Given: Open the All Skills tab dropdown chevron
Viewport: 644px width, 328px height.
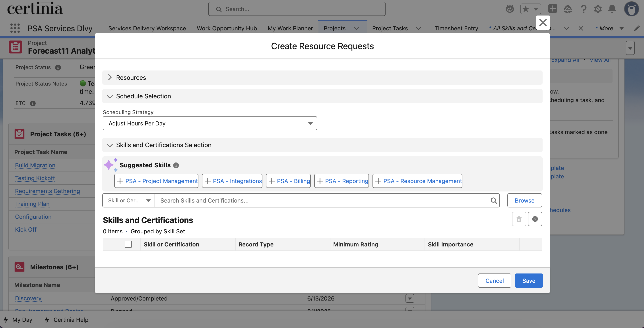Looking at the screenshot, I should [x=567, y=29].
